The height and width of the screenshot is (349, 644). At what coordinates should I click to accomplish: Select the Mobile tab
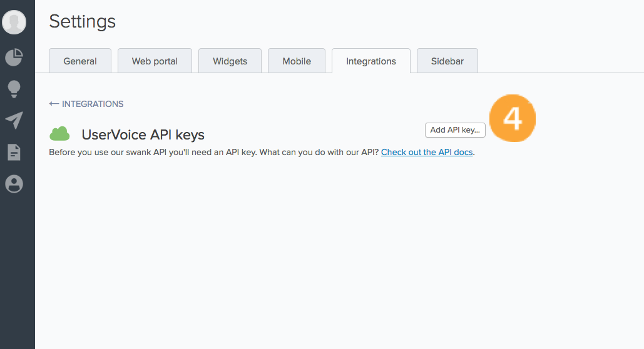297,61
